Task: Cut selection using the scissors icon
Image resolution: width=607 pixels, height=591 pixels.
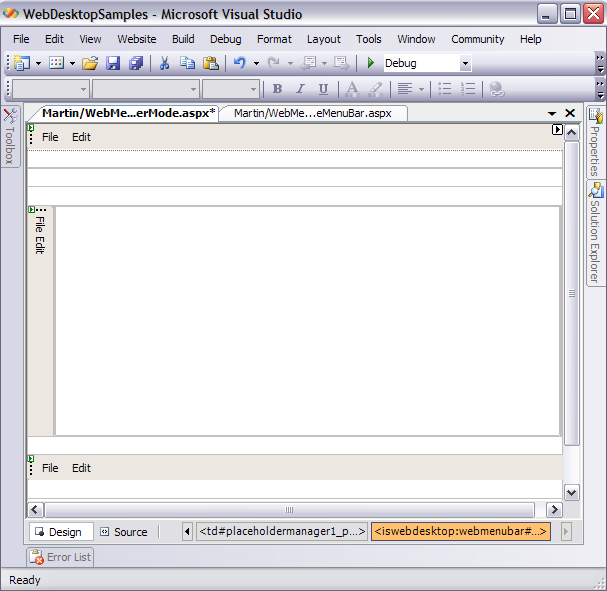Action: (164, 63)
